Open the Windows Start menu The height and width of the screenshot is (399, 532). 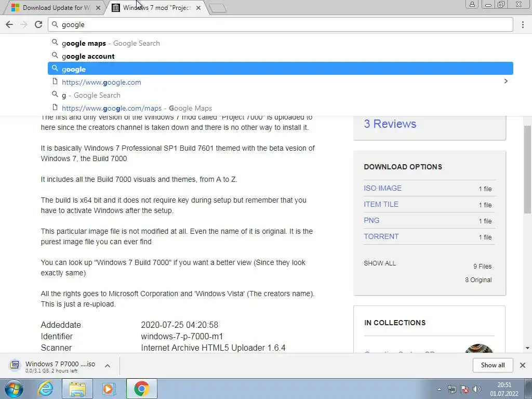[x=14, y=389]
